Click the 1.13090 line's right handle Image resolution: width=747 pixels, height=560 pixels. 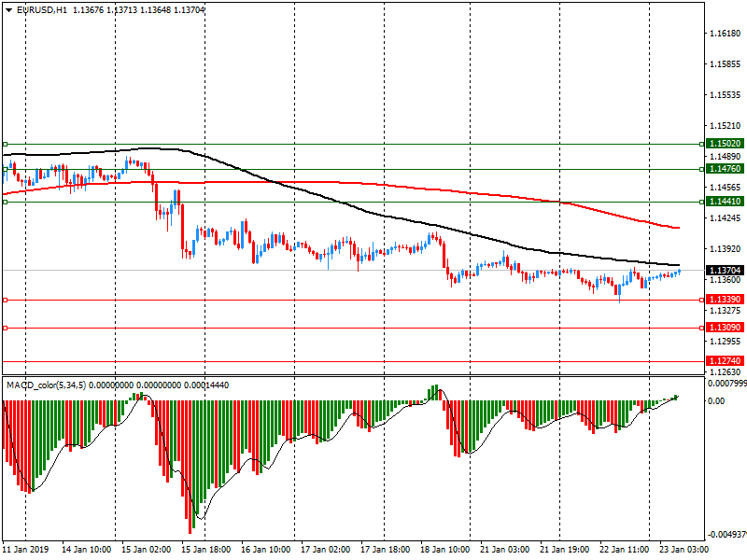(702, 329)
